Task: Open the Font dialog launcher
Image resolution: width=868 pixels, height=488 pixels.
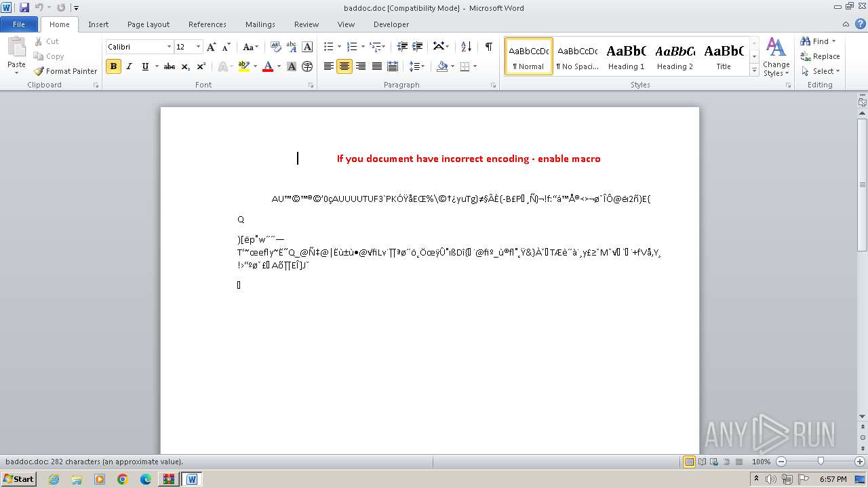Action: pos(311,85)
